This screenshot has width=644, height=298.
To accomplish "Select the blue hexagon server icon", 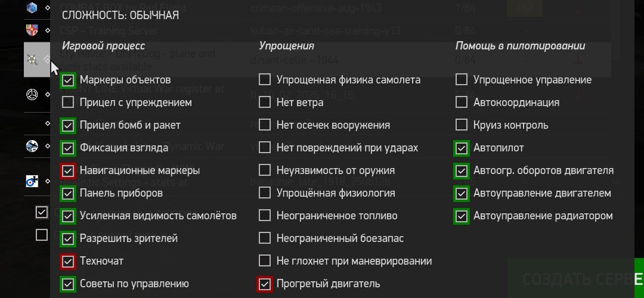I will [32, 8].
